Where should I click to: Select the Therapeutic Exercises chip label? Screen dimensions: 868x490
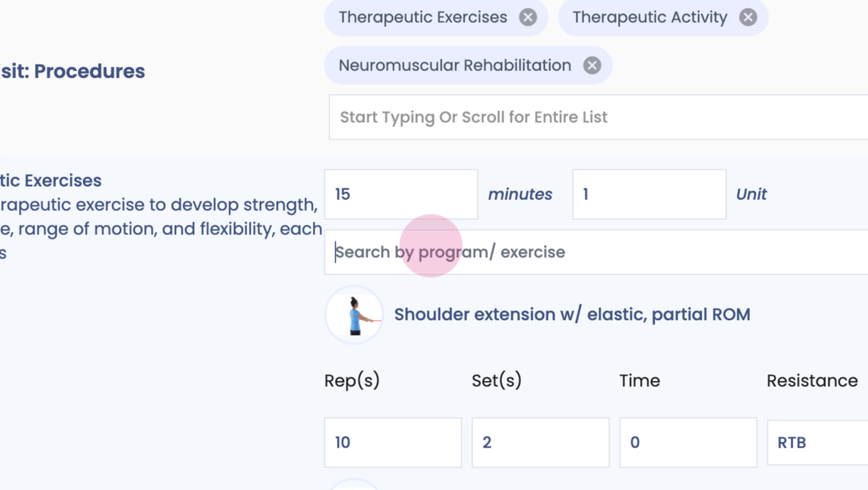423,17
